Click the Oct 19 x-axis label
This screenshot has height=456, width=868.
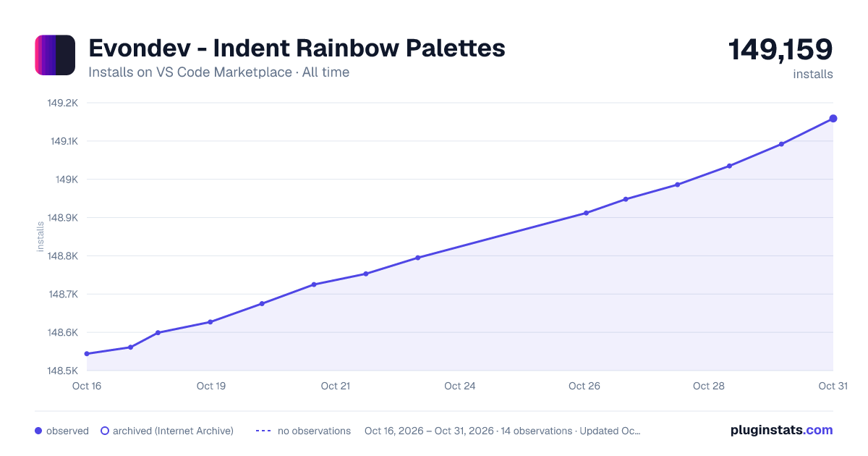[x=211, y=386]
